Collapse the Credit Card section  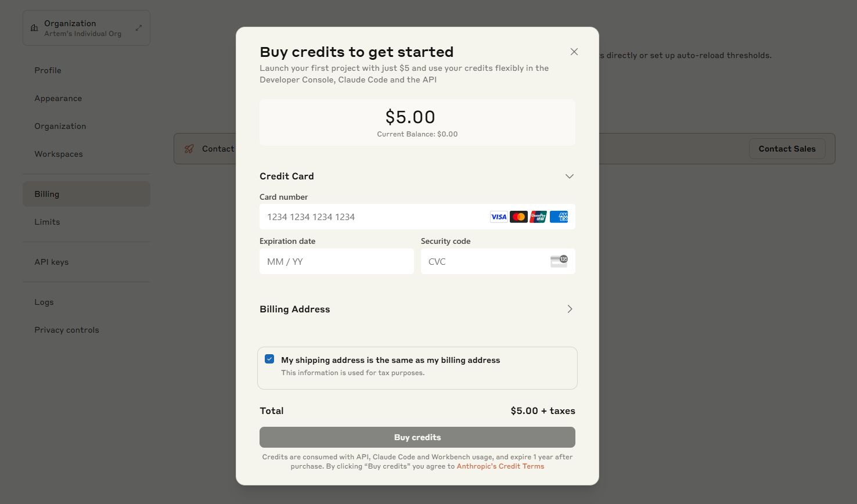[570, 177]
